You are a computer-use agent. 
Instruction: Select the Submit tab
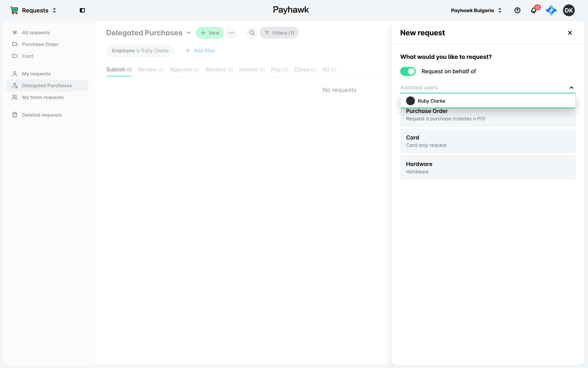[119, 70]
